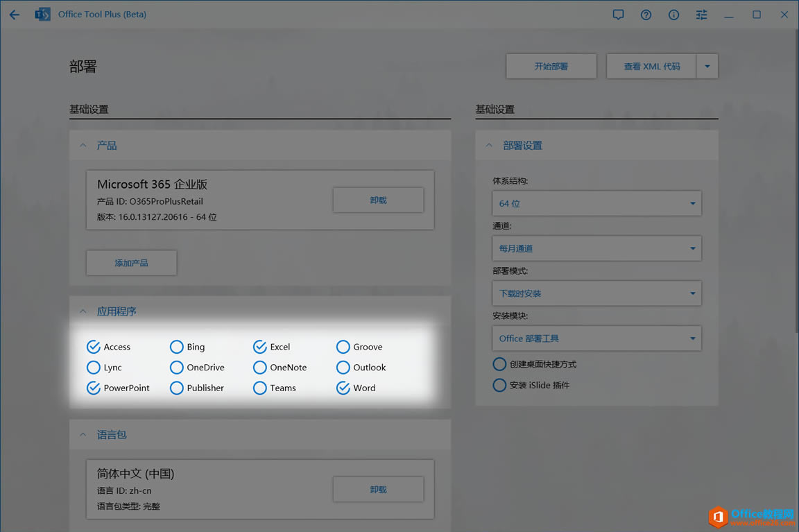Collapse the 应用程序 section
This screenshot has width=799, height=532.
tap(83, 311)
